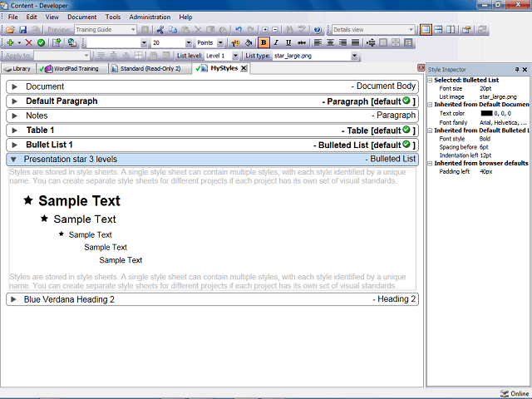The height and width of the screenshot is (399, 532).
Task: Toggle italic formatting
Action: point(276,42)
